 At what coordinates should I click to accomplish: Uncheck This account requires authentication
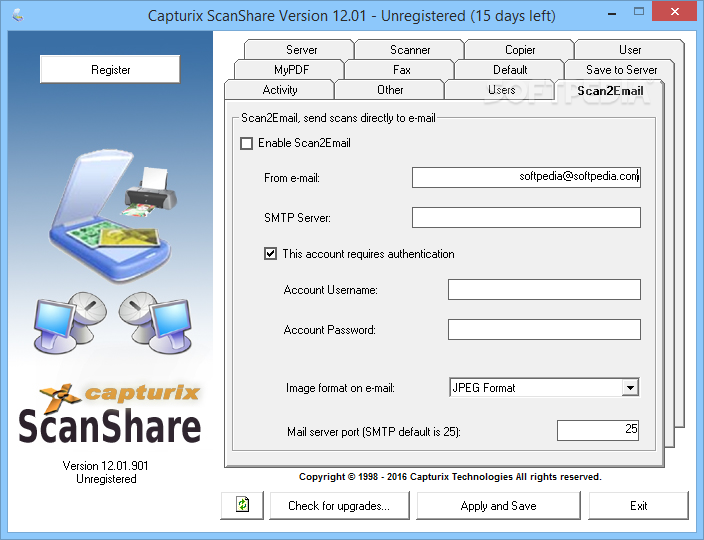pyautogui.click(x=270, y=254)
